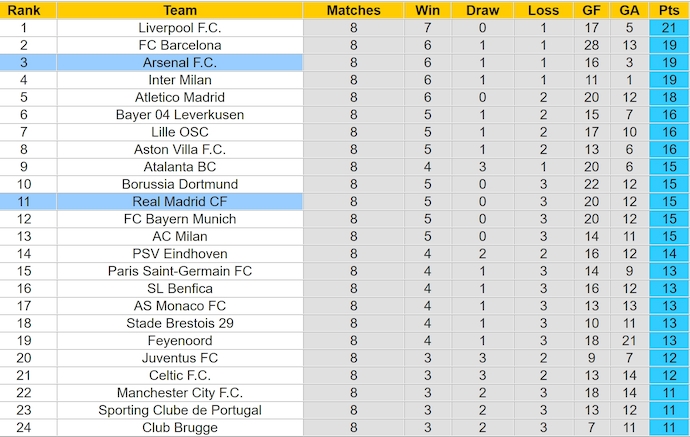
Task: Click Liverpool's 21 points cell
Action: (x=668, y=27)
